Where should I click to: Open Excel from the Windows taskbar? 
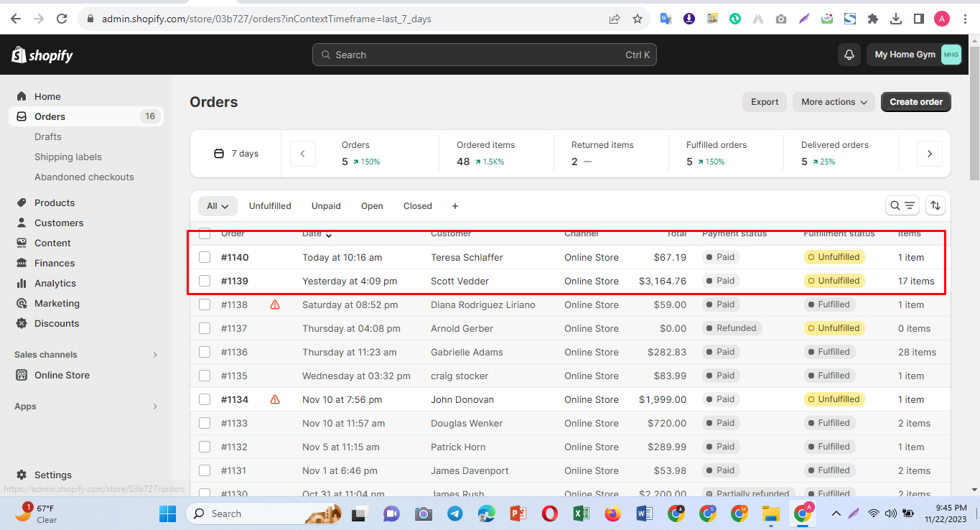pyautogui.click(x=581, y=513)
